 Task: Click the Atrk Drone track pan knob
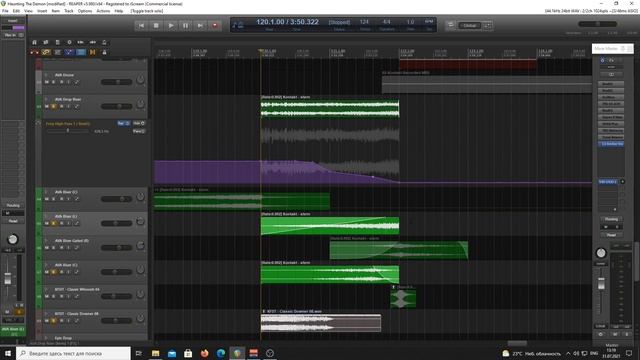tap(140, 79)
